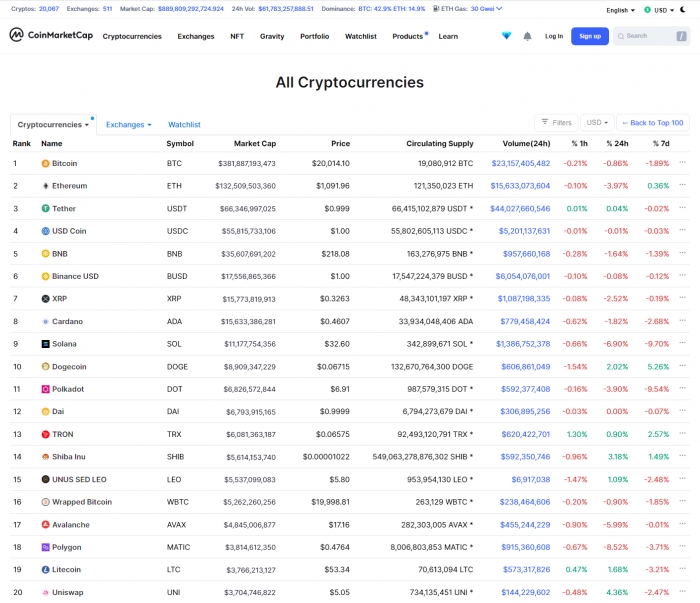Click the Ethereum coin icon
The width and height of the screenshot is (700, 603).
click(45, 186)
